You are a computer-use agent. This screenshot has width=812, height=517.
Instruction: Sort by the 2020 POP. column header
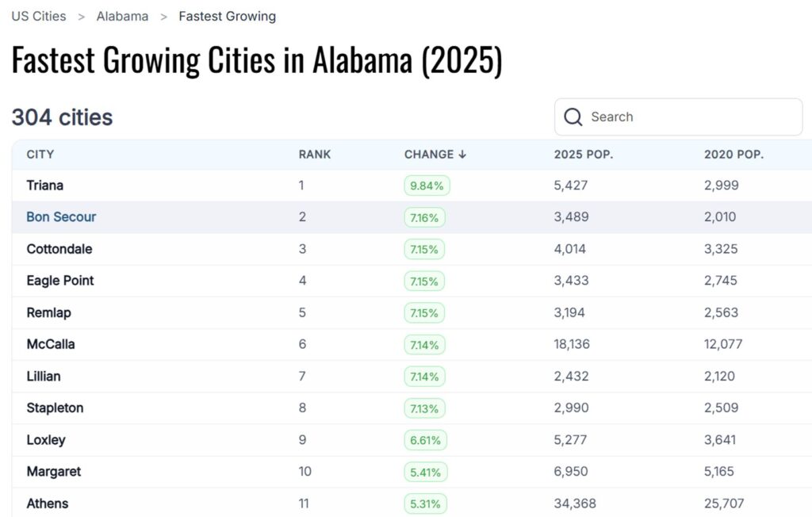pos(733,155)
